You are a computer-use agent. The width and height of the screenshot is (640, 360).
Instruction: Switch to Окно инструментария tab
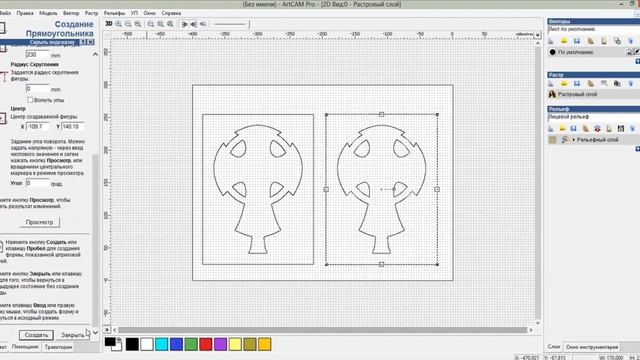pos(592,347)
